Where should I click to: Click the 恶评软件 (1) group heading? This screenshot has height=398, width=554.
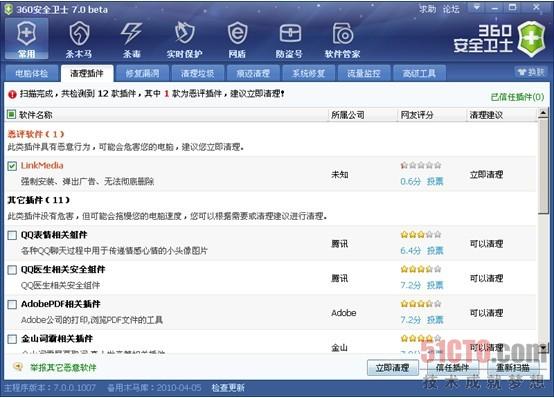click(36, 134)
